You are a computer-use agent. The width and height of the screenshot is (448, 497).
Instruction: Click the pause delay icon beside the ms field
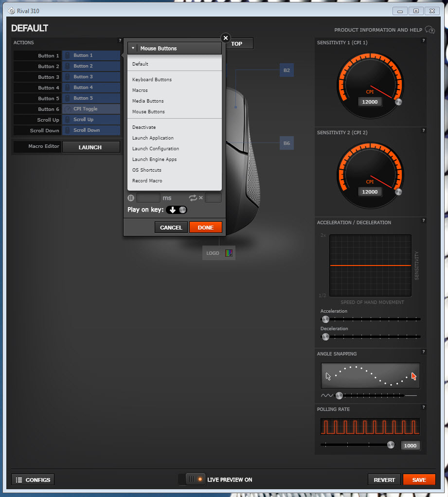coord(131,198)
